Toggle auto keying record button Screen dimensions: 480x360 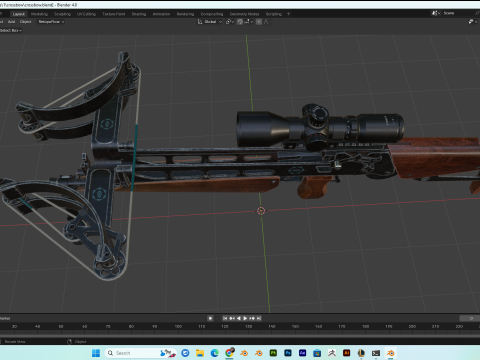pos(210,318)
